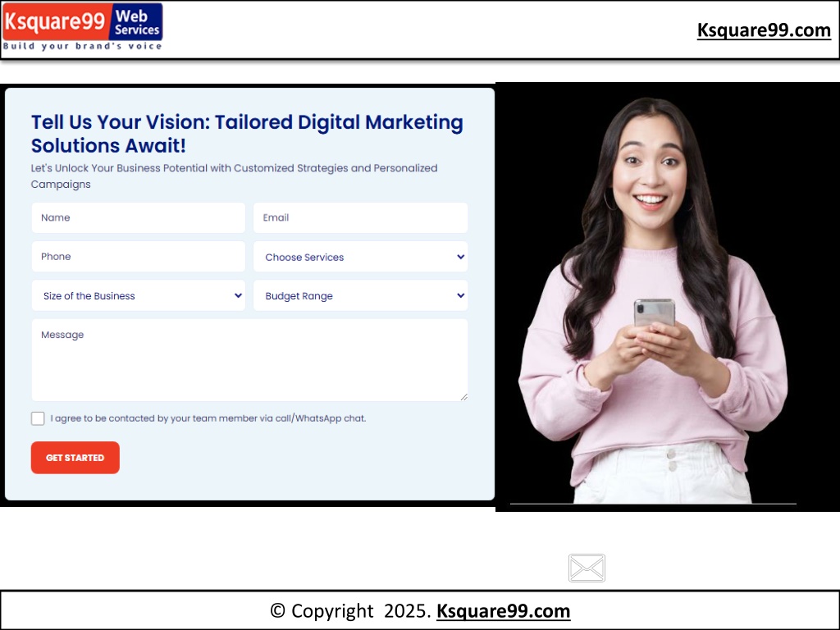Click the GET STARTED button
840x630 pixels.
[75, 458]
